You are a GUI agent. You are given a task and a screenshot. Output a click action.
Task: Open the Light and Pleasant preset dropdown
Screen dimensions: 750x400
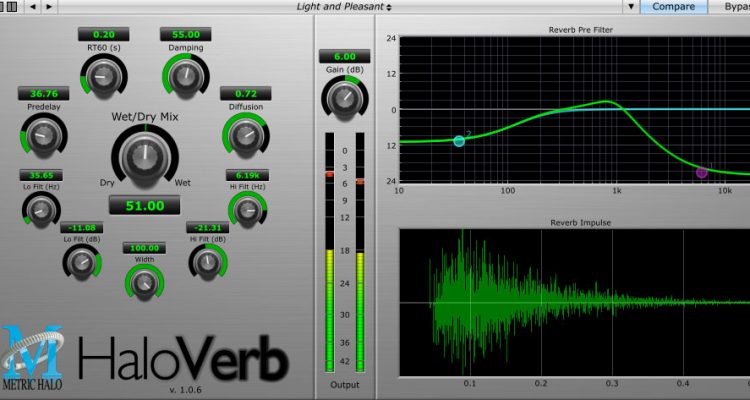[345, 7]
